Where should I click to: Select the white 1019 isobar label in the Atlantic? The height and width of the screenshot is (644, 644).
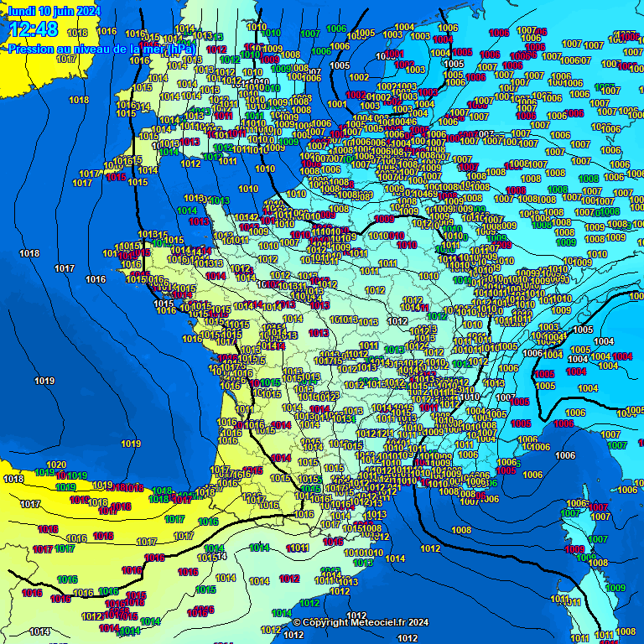(x=44, y=382)
